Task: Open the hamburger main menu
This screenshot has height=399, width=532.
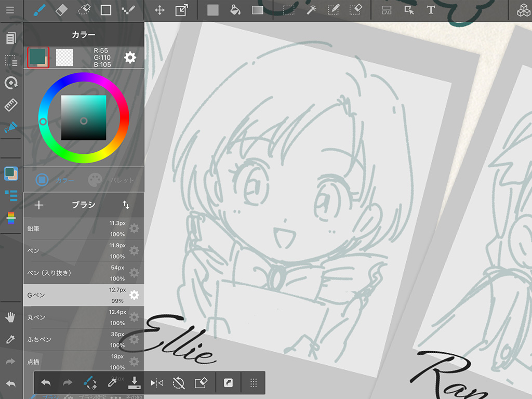Action: (x=10, y=10)
